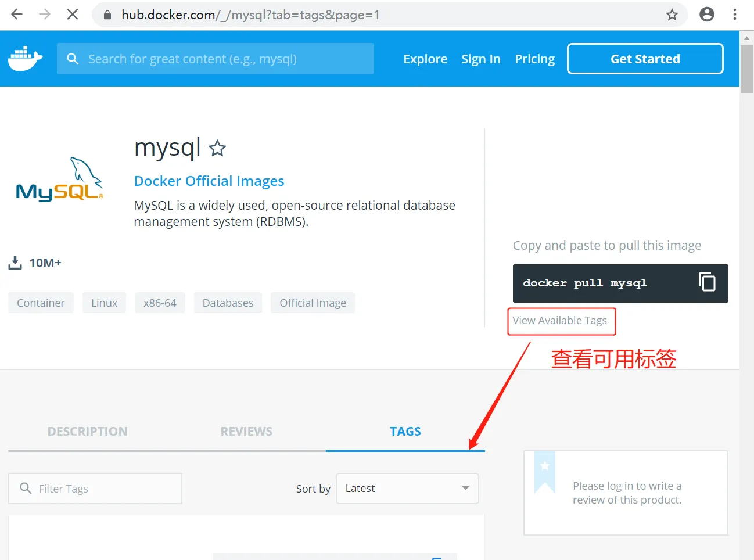Viewport: 754px width, 560px height.
Task: Select the Linux filter tag
Action: pos(104,303)
